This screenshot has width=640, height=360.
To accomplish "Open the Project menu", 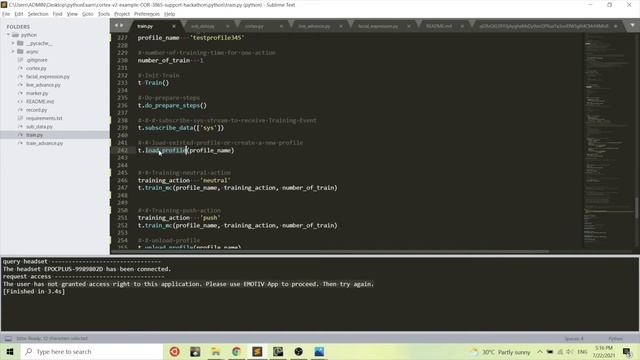I will [x=122, y=14].
